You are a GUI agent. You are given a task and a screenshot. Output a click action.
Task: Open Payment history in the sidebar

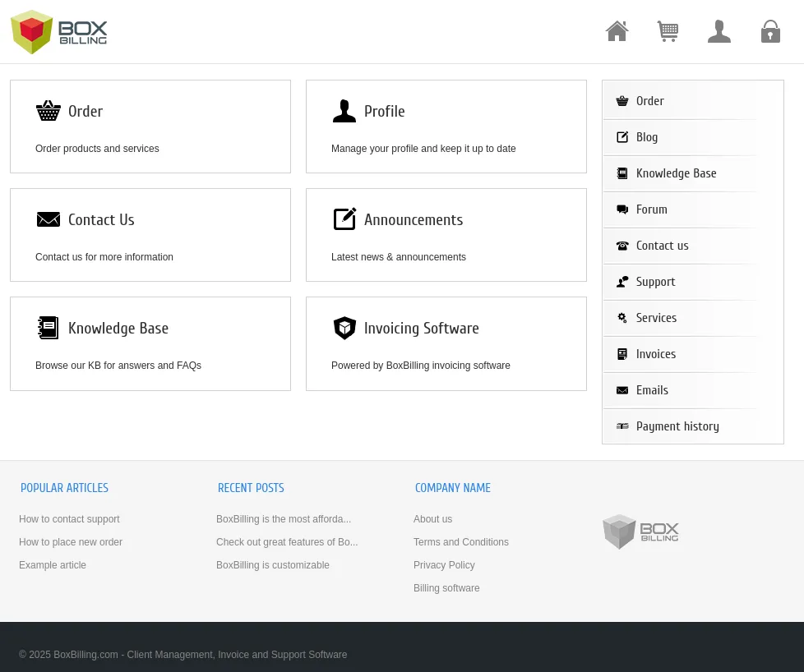[x=677, y=426]
